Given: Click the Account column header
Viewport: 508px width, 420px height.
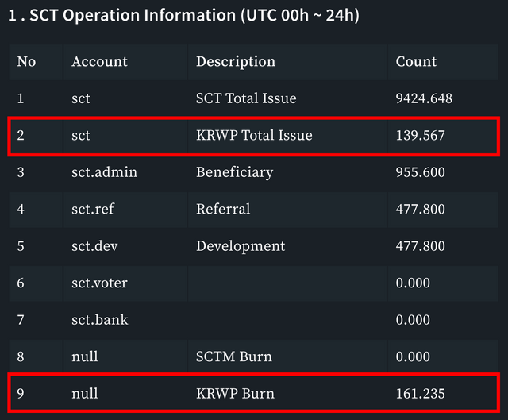Looking at the screenshot, I should (99, 62).
